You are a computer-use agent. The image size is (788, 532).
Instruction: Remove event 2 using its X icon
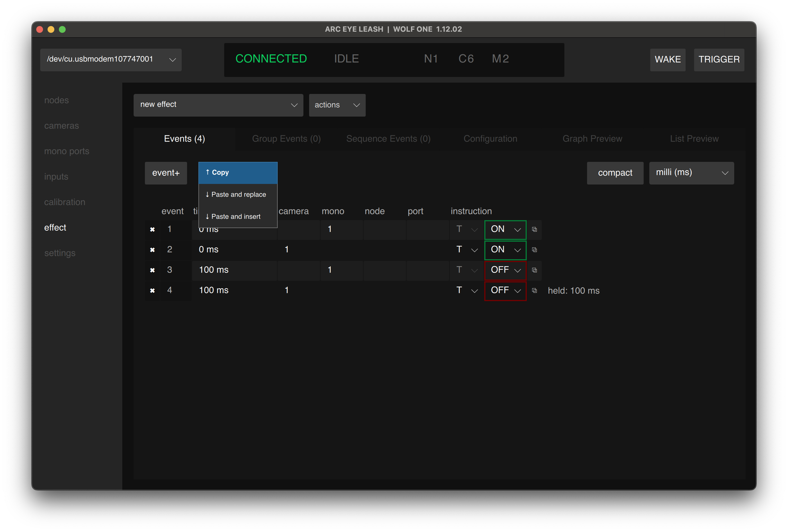(152, 250)
